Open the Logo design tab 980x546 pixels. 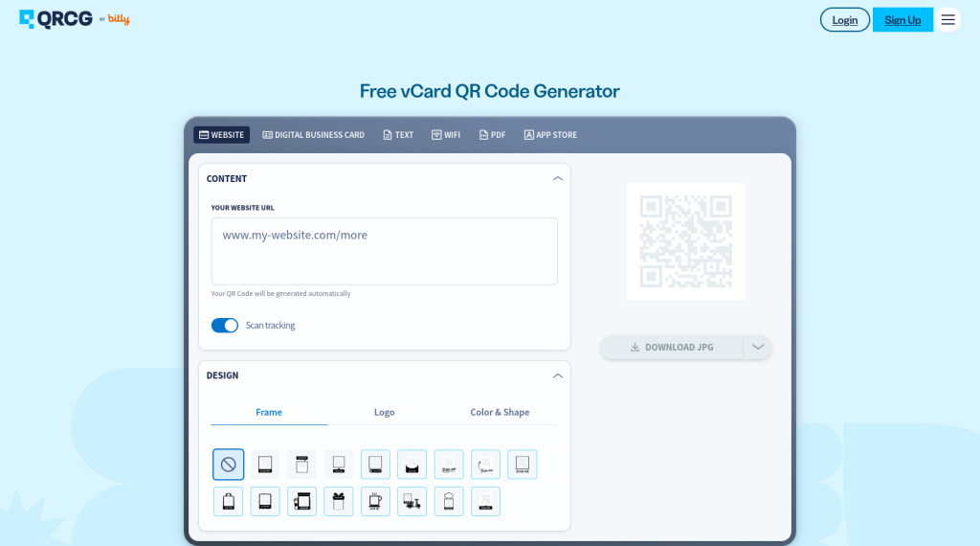(384, 412)
